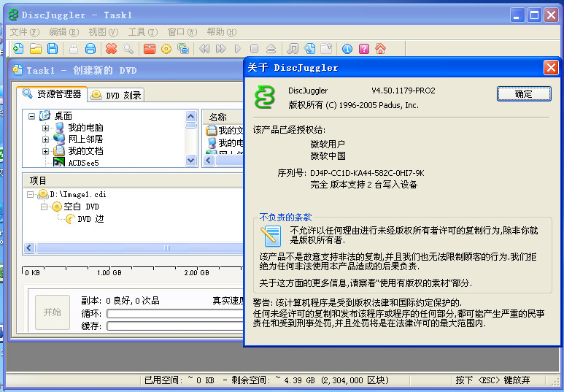Open the 视图(V) menu

pos(103,32)
